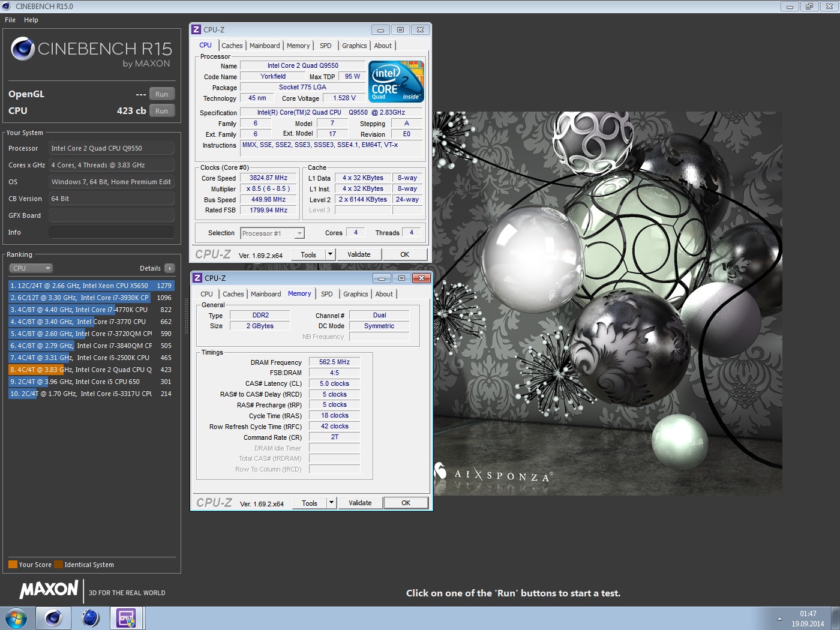Screen dimensions: 840x630
Task: Select highlighted row 8 Core 2 Quad
Action: [91, 370]
